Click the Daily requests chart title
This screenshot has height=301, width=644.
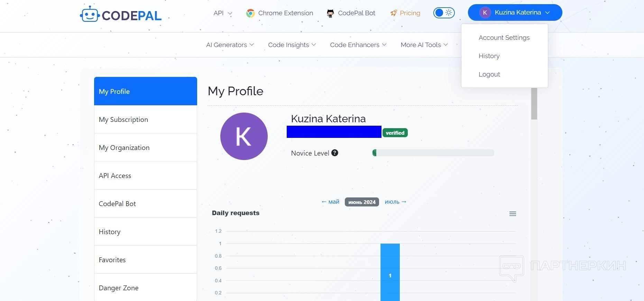(236, 213)
